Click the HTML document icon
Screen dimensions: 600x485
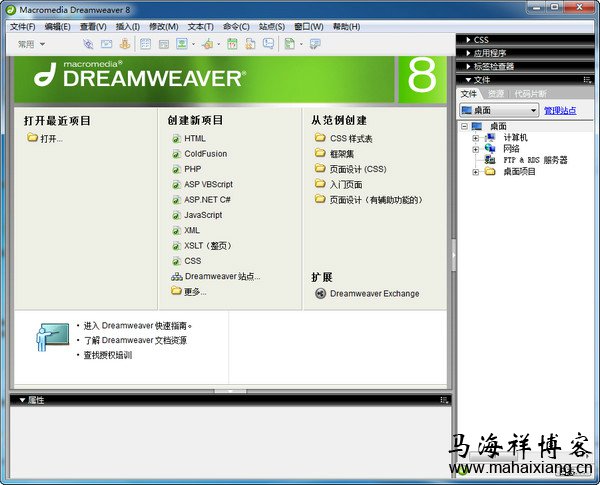(176, 139)
